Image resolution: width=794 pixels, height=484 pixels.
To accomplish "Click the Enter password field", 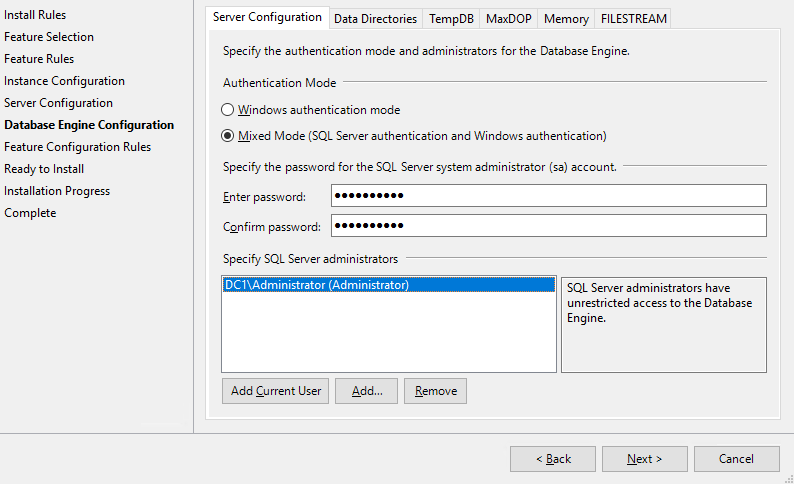I will click(549, 195).
